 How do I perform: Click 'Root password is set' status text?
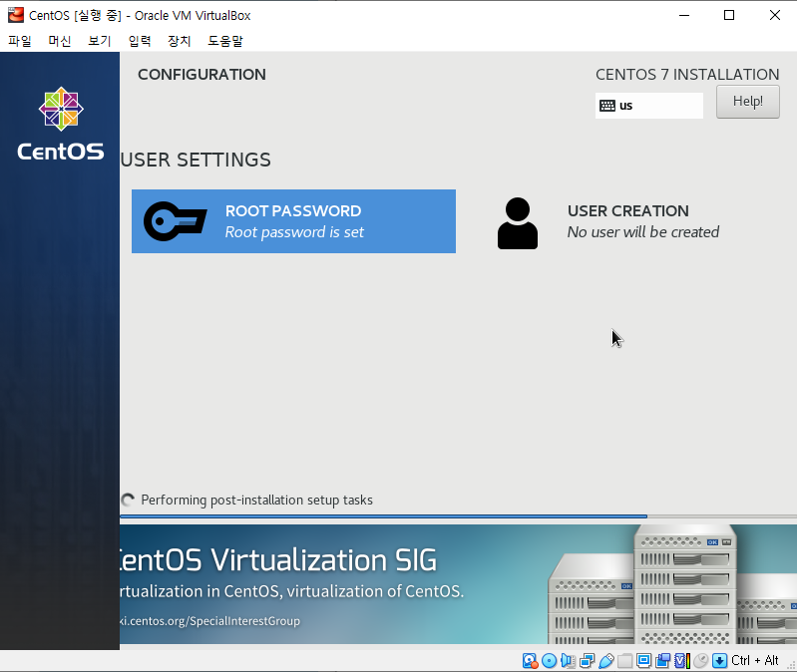pyautogui.click(x=294, y=232)
